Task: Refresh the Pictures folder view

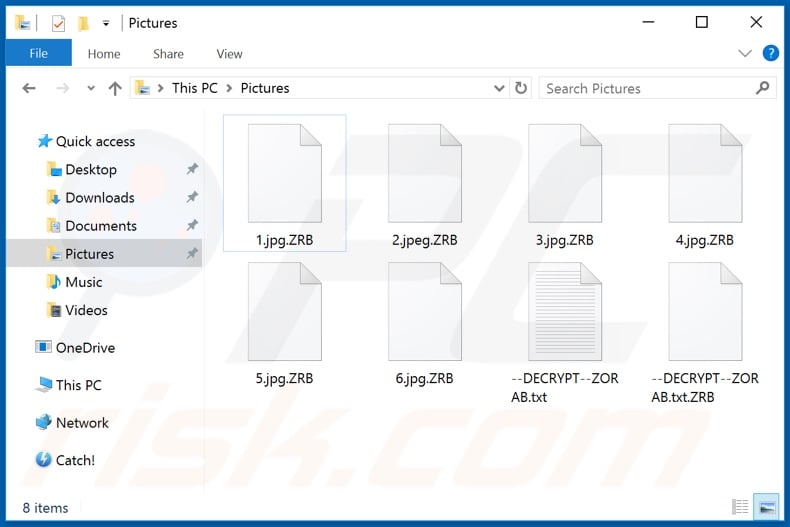Action: [521, 88]
